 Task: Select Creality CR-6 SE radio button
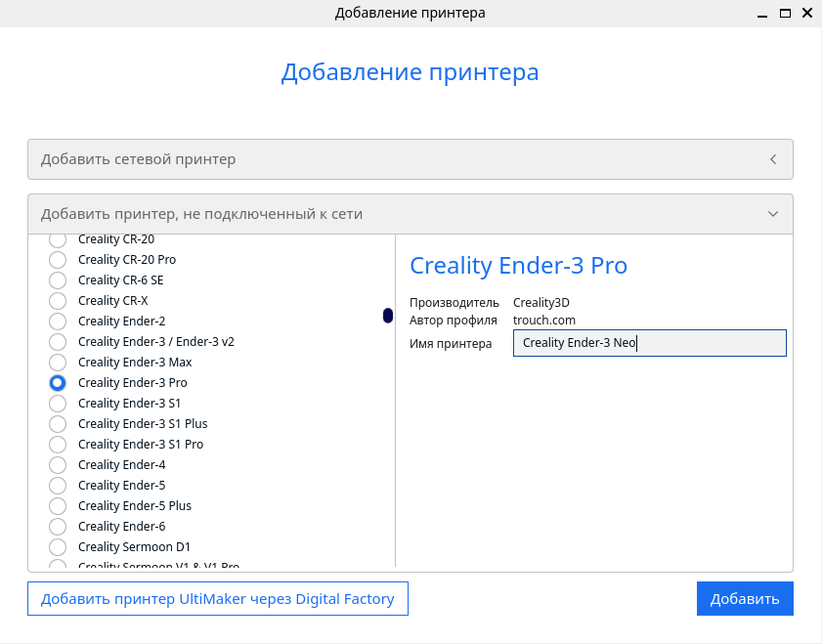coord(58,280)
